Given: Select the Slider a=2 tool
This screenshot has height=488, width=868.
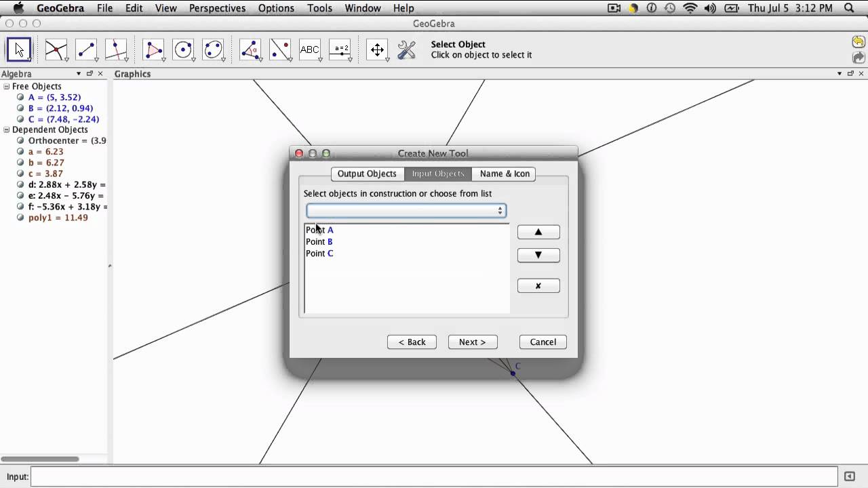Looking at the screenshot, I should (x=340, y=49).
